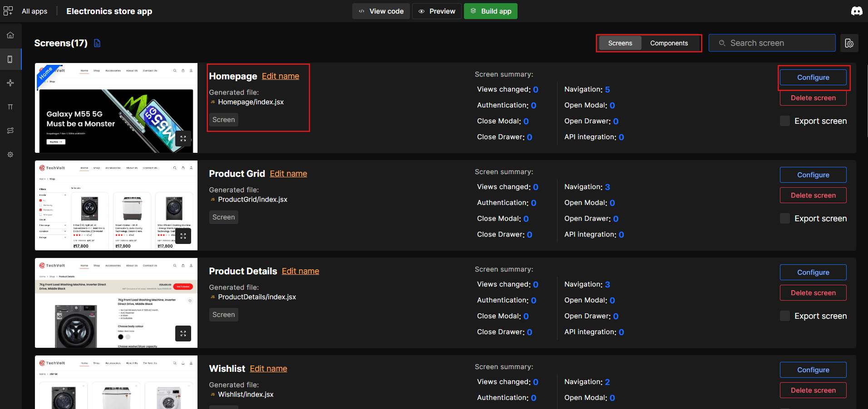
Task: Click the Search screen input field
Action: (772, 43)
